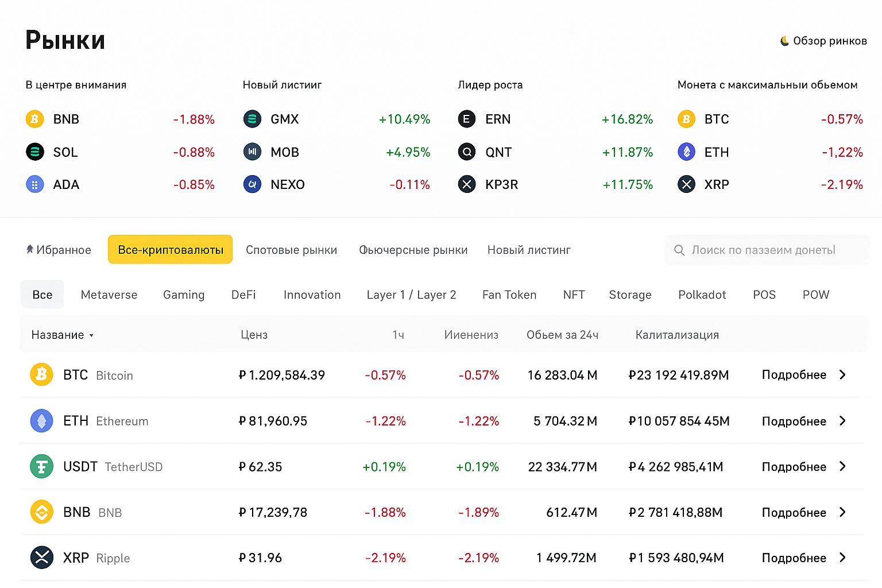The height and width of the screenshot is (588, 882).
Task: Select the Все-криптовалюты yellow button
Action: click(x=170, y=250)
